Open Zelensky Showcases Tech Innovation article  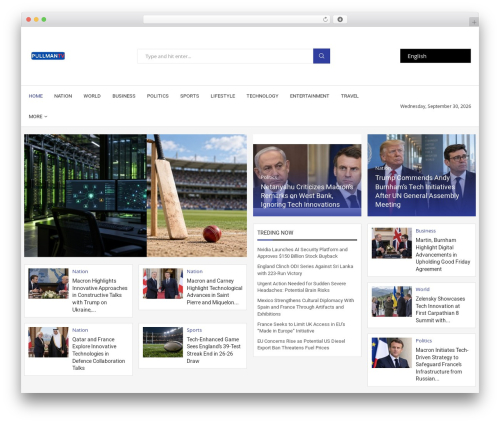440,309
